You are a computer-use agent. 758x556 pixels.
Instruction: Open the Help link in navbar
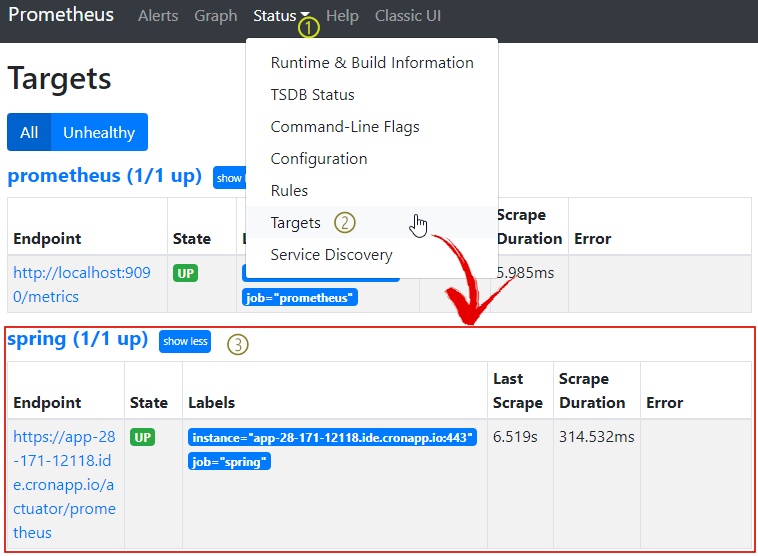click(342, 15)
